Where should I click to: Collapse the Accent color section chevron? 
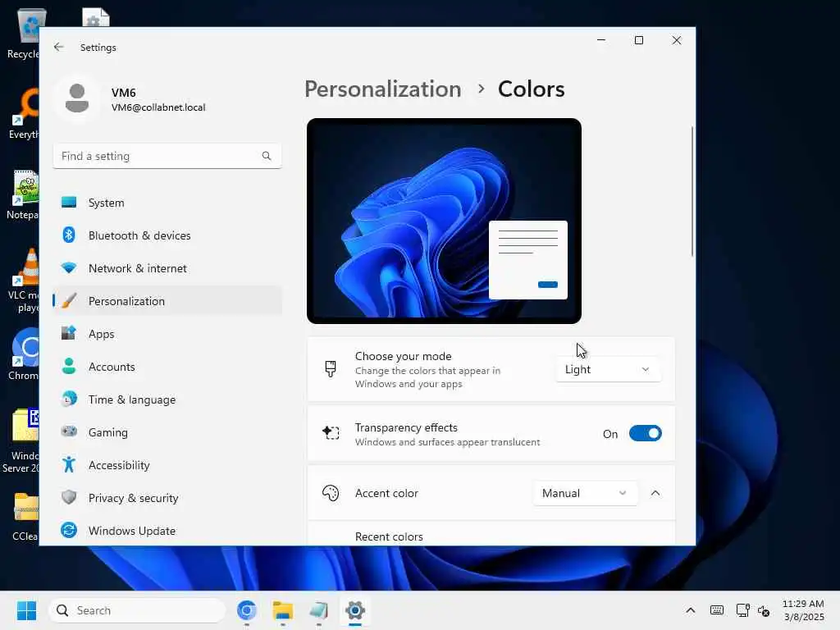pyautogui.click(x=655, y=493)
